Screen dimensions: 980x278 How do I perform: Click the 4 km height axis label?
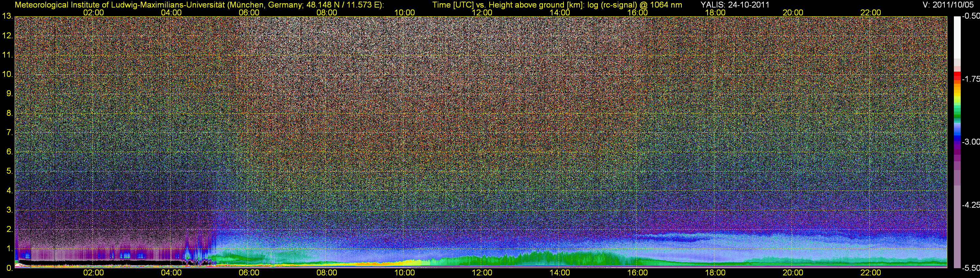click(x=9, y=191)
